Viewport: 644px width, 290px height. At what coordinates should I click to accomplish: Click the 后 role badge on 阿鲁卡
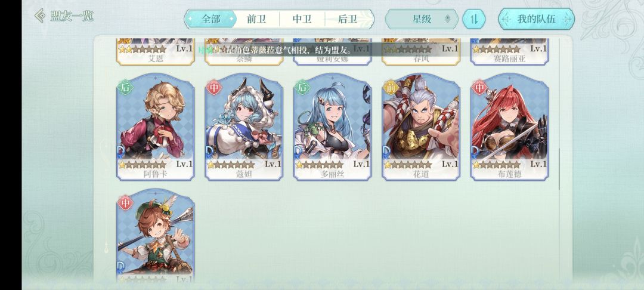coord(125,87)
